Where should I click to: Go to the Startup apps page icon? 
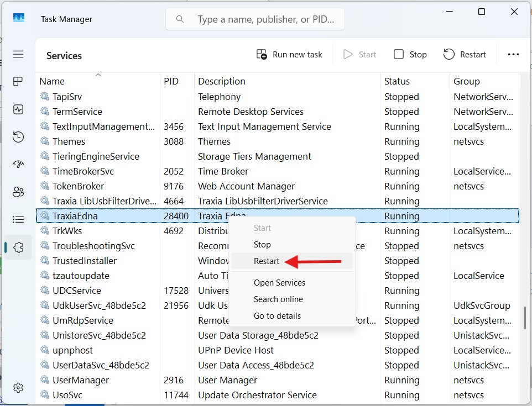click(18, 165)
